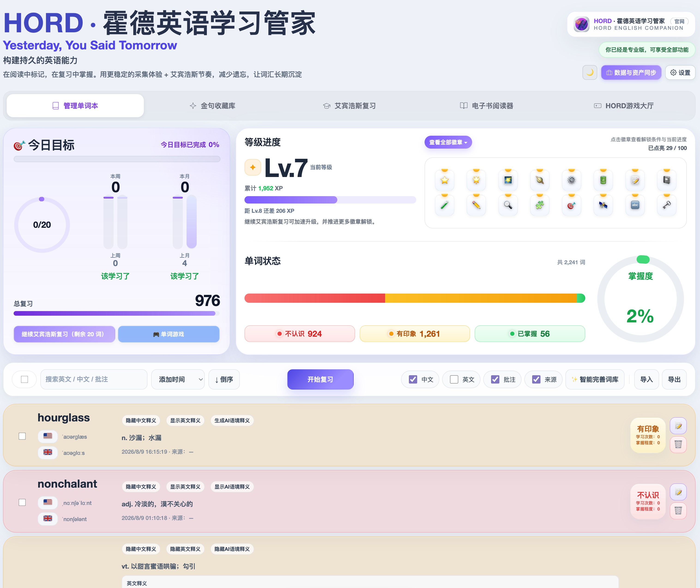Click the HORD logo icon in header card
The height and width of the screenshot is (588, 700).
pos(582,24)
